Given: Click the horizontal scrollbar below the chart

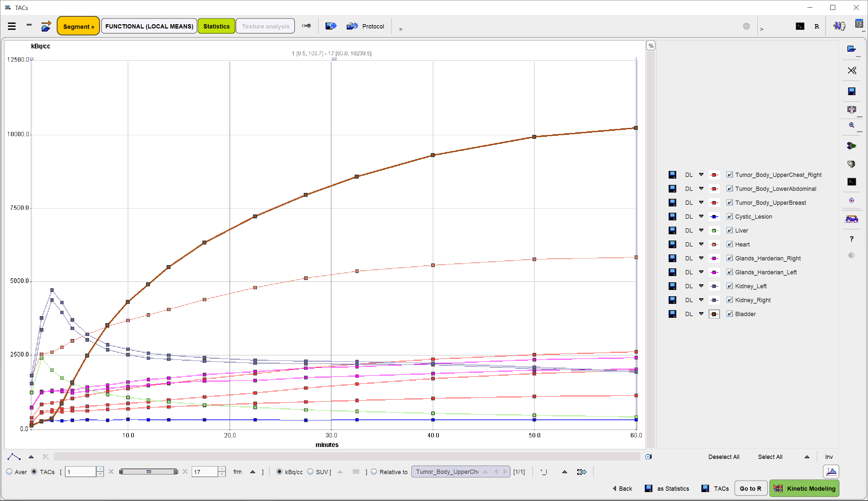Looking at the screenshot, I should (347, 457).
